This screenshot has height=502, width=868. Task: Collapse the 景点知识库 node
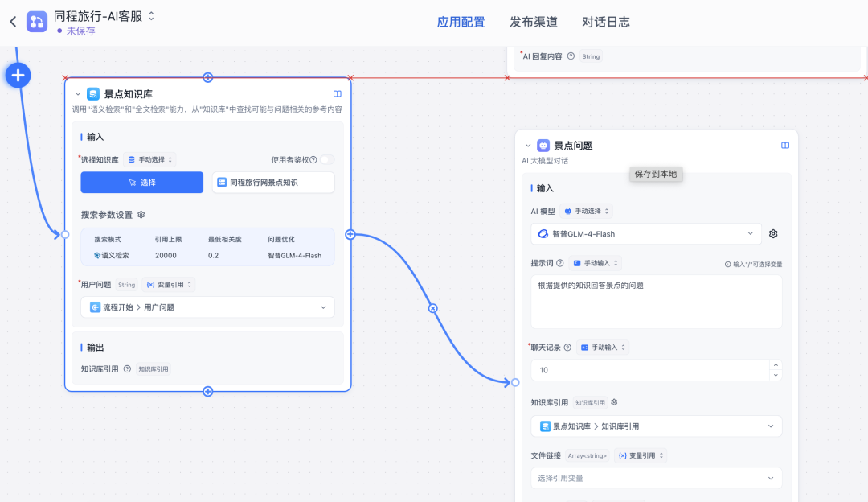point(78,94)
